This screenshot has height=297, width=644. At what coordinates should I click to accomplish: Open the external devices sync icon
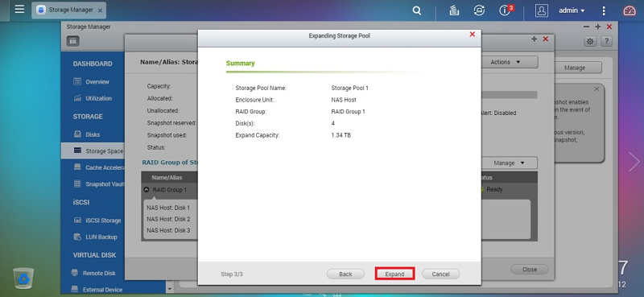[x=479, y=10]
